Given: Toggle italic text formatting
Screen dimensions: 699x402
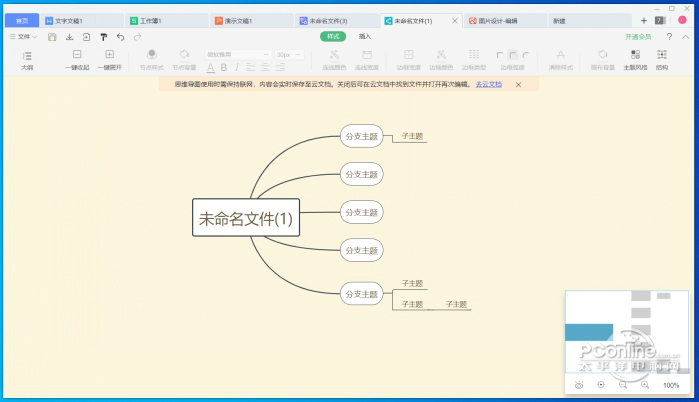Looking at the screenshot, I should click(237, 67).
